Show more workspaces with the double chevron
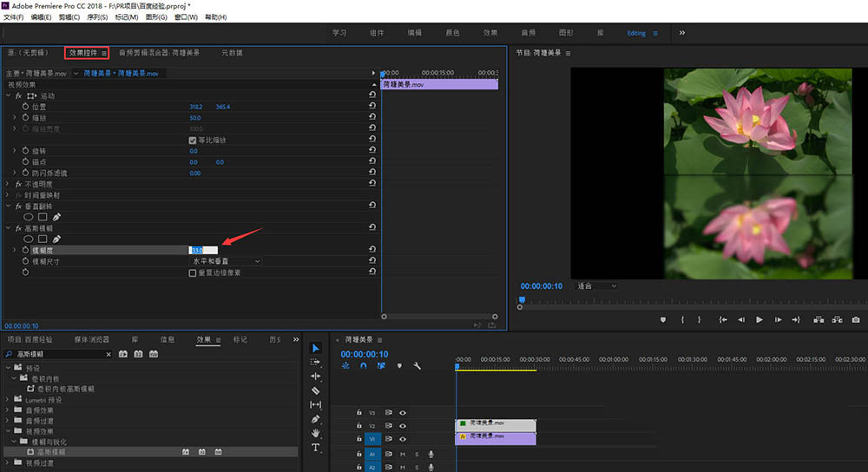 (682, 33)
